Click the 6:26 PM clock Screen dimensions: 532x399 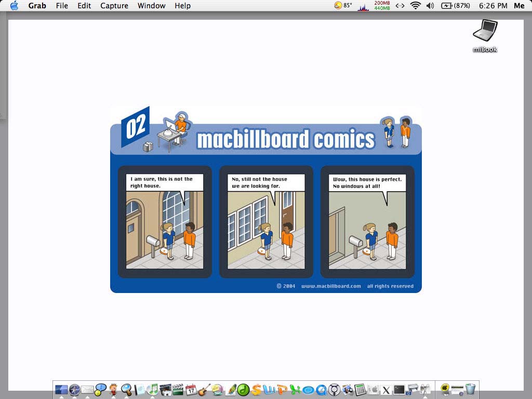[493, 5]
